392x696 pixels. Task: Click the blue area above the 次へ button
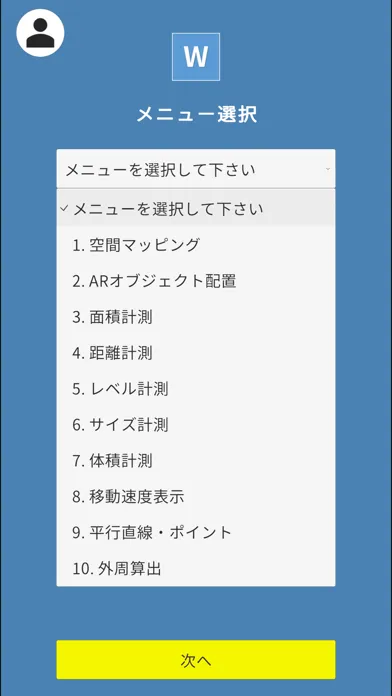[x=196, y=613]
